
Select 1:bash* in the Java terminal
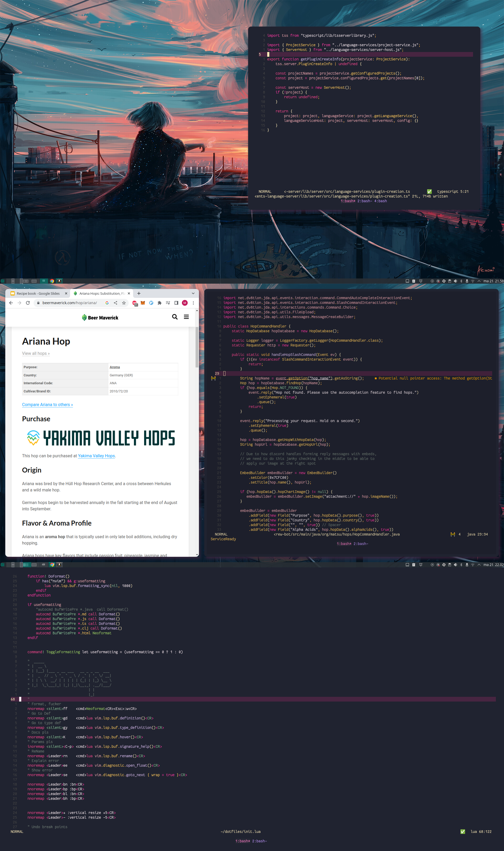tap(344, 544)
